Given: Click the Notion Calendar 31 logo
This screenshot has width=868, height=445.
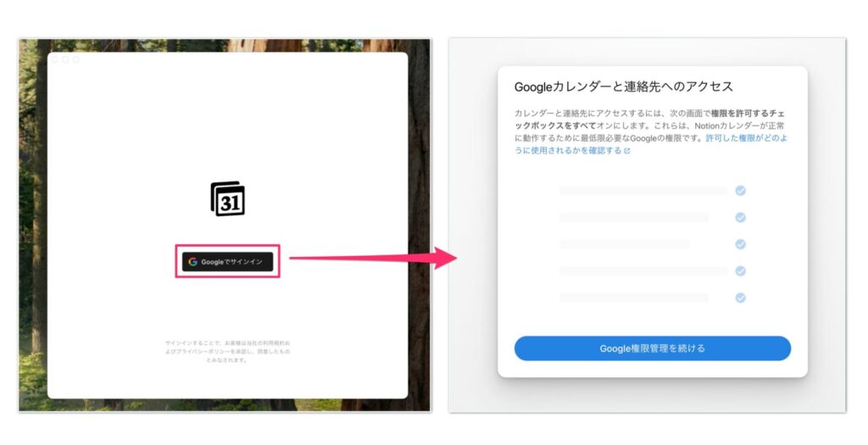Looking at the screenshot, I should tap(227, 198).
